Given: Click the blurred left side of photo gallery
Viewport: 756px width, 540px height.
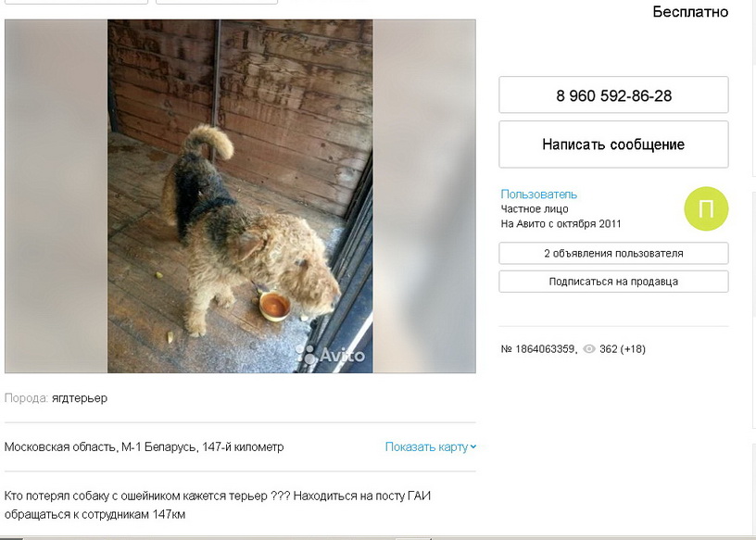Looking at the screenshot, I should point(56,196).
